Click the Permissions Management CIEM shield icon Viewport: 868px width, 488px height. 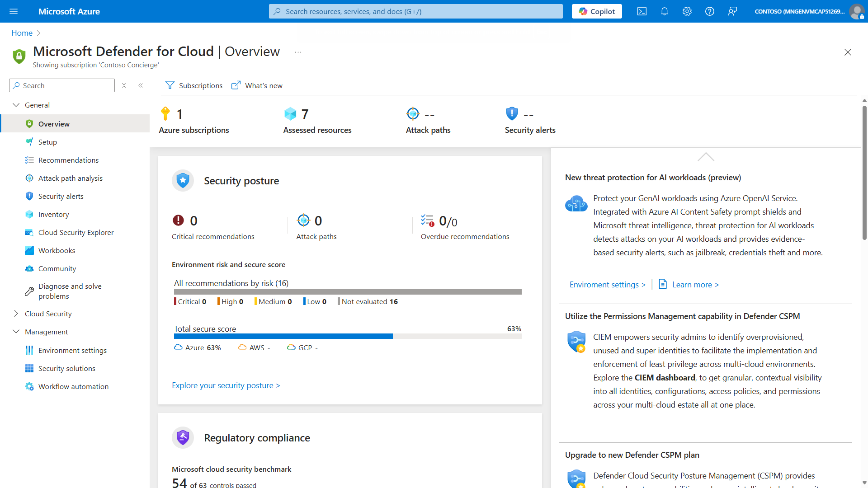(576, 342)
